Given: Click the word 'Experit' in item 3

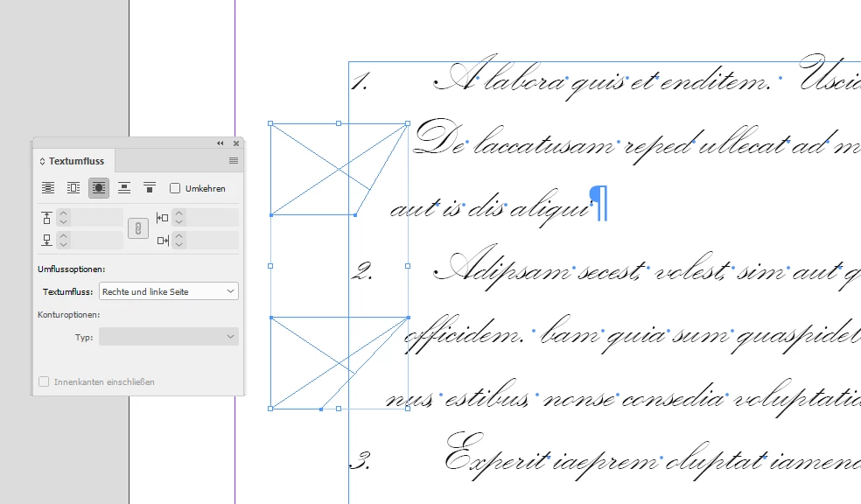Looking at the screenshot, I should (496, 458).
